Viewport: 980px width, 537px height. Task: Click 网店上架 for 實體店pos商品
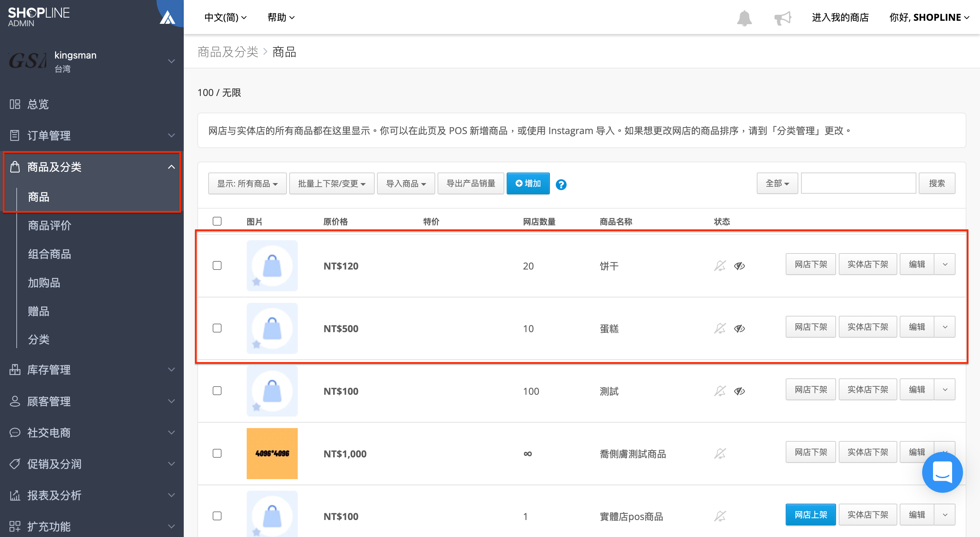(810, 515)
